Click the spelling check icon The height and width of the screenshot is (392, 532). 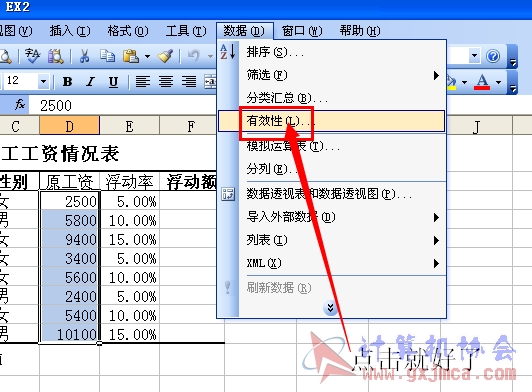33,56
